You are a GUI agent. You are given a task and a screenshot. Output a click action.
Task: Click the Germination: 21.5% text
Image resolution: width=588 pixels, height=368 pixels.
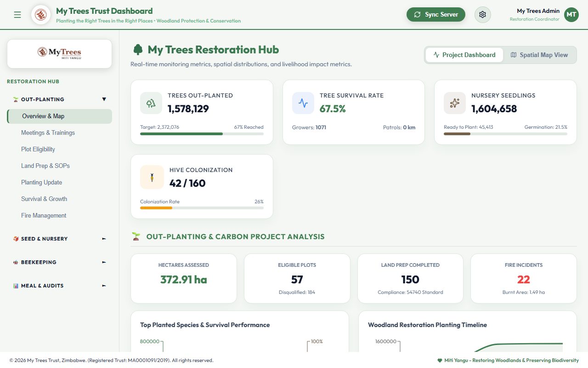point(546,127)
